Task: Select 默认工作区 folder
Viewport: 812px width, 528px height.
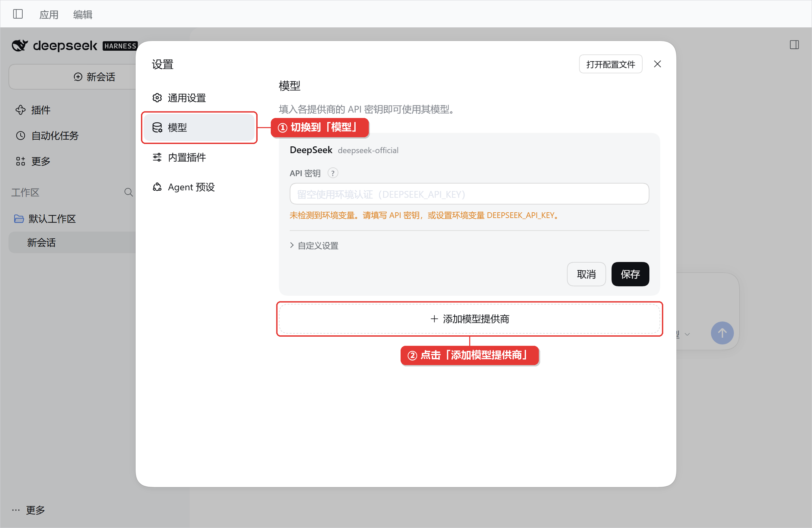Action: pyautogui.click(x=45, y=219)
